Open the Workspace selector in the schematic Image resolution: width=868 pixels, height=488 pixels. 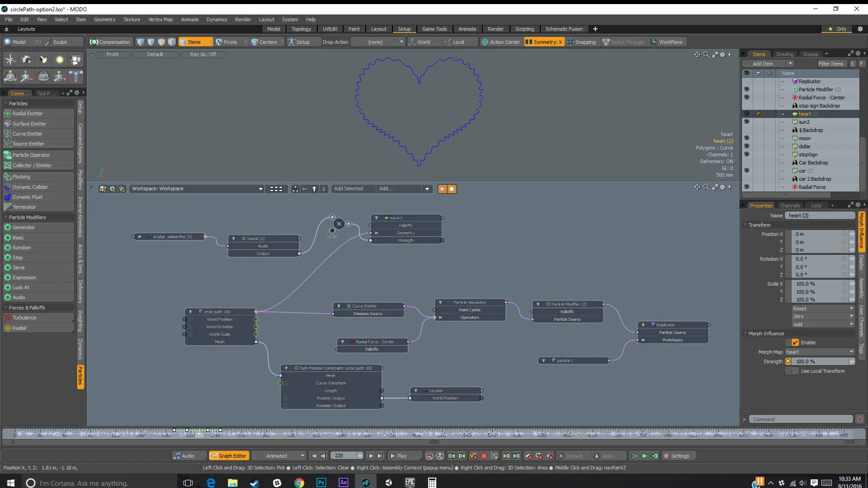[197, 188]
